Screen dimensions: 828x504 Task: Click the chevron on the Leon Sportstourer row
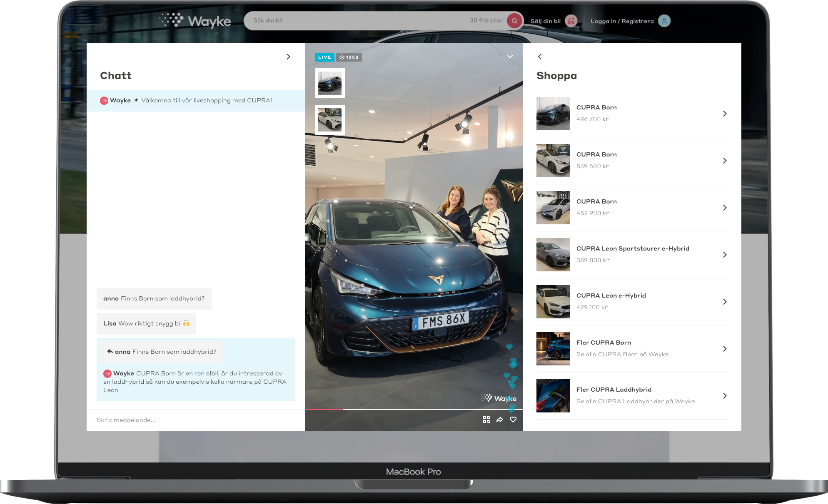point(725,255)
